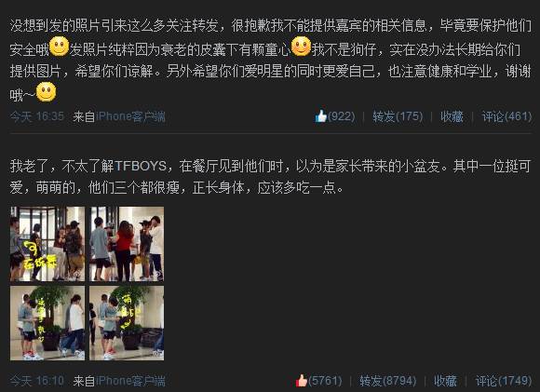Open the second post's comments, 评论(1749)
Viewport: 540px width, 392px height.
(x=504, y=381)
